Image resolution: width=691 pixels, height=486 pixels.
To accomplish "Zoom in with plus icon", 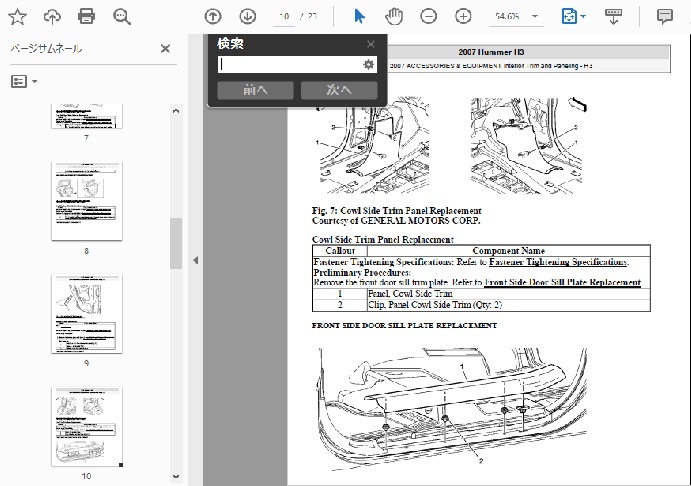I will 463,17.
